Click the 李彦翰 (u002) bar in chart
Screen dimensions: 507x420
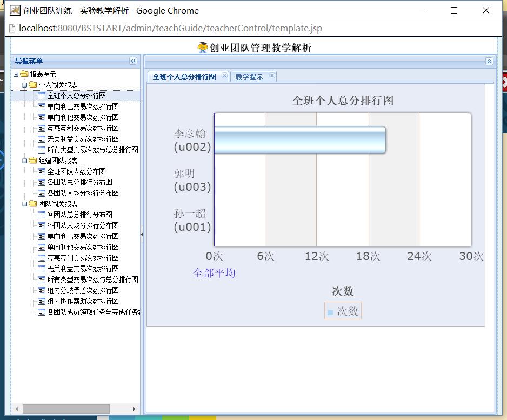click(x=300, y=140)
